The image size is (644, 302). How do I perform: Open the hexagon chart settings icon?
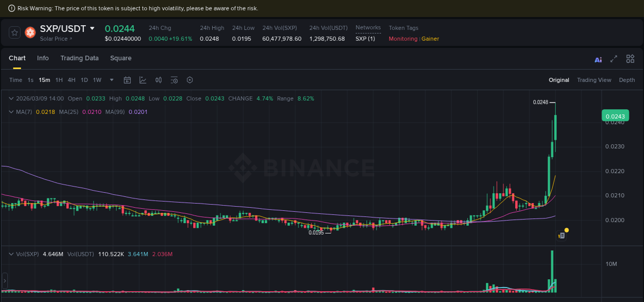click(x=189, y=80)
